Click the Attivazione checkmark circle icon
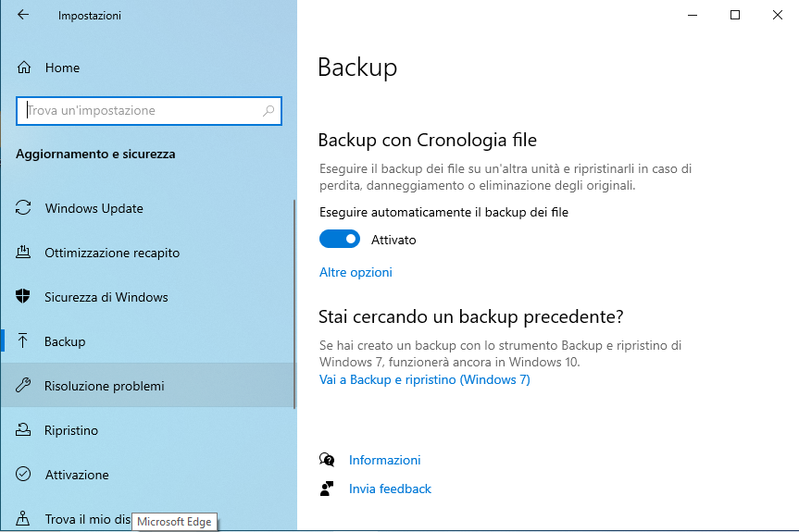This screenshot has width=799, height=532. (x=24, y=475)
